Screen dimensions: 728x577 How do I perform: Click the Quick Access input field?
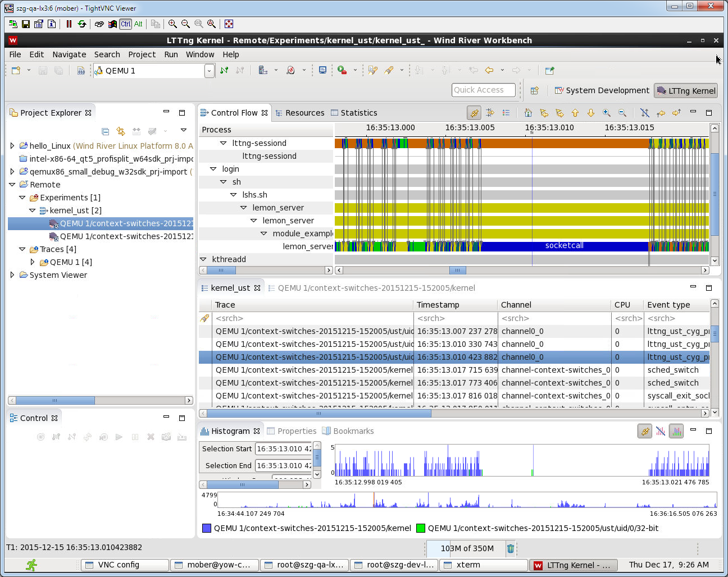tap(484, 90)
